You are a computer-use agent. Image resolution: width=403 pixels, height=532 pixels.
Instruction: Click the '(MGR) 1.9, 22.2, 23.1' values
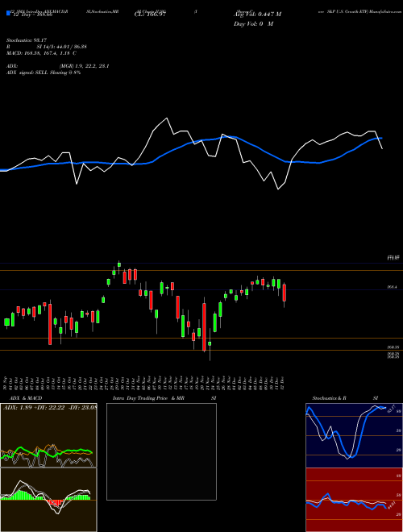pos(84,66)
